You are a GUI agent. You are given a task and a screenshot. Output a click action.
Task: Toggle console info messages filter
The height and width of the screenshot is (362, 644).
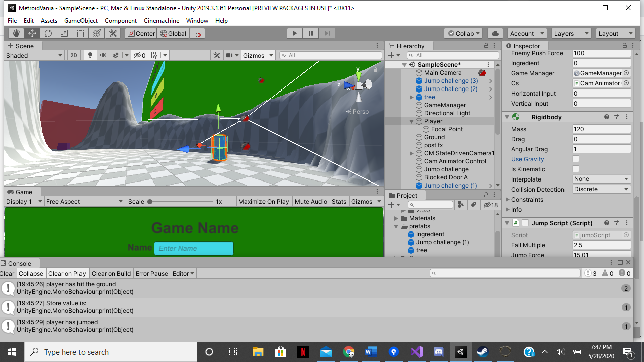point(590,274)
